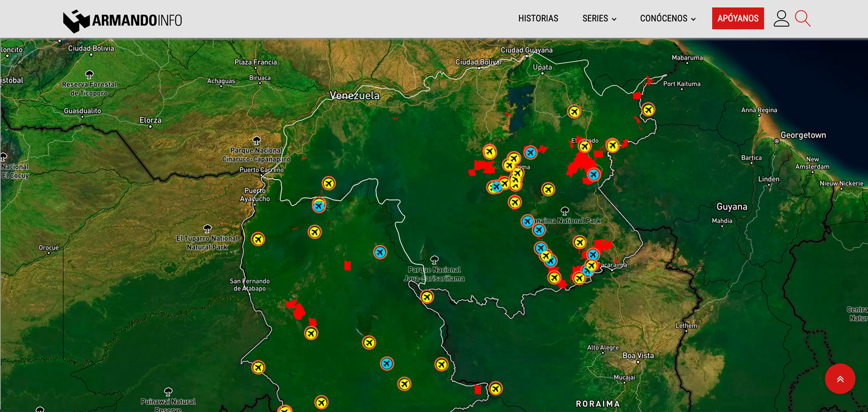The width and height of the screenshot is (868, 412).
Task: Expand the CONÓCENOS dropdown menu
Action: (667, 19)
